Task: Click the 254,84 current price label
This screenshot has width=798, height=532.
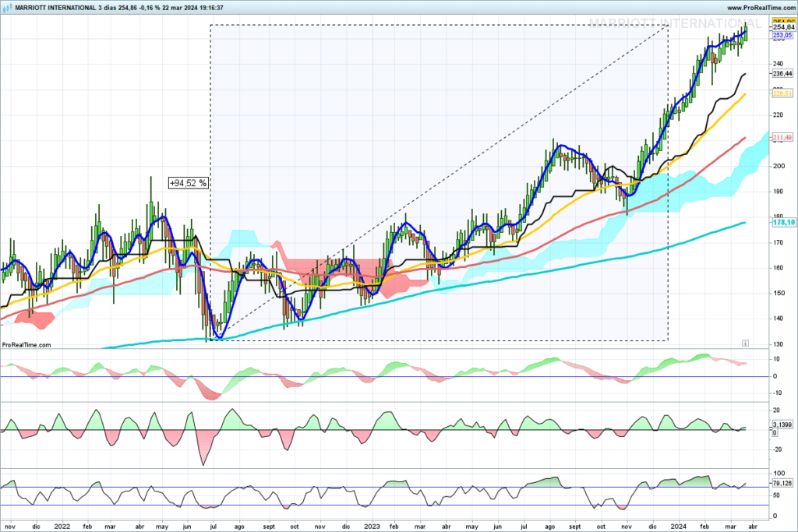Action: click(783, 27)
